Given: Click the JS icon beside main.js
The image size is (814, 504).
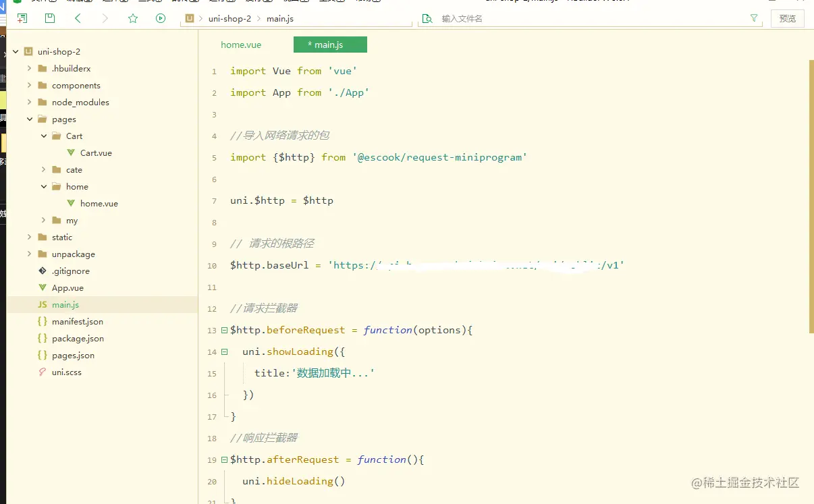Looking at the screenshot, I should (43, 305).
